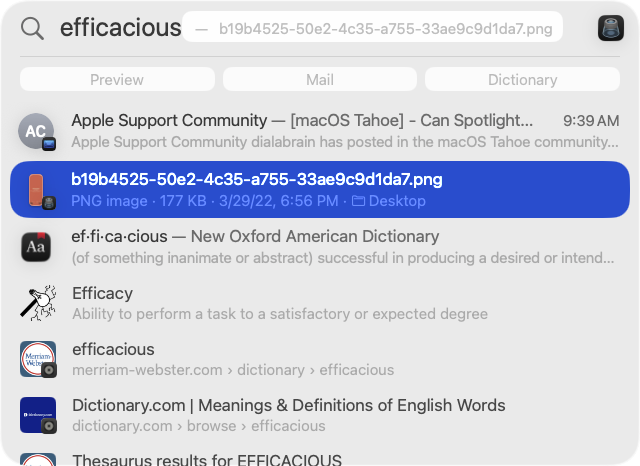Click the Merriam-Webster site icon
The height and width of the screenshot is (466, 640).
(38, 359)
